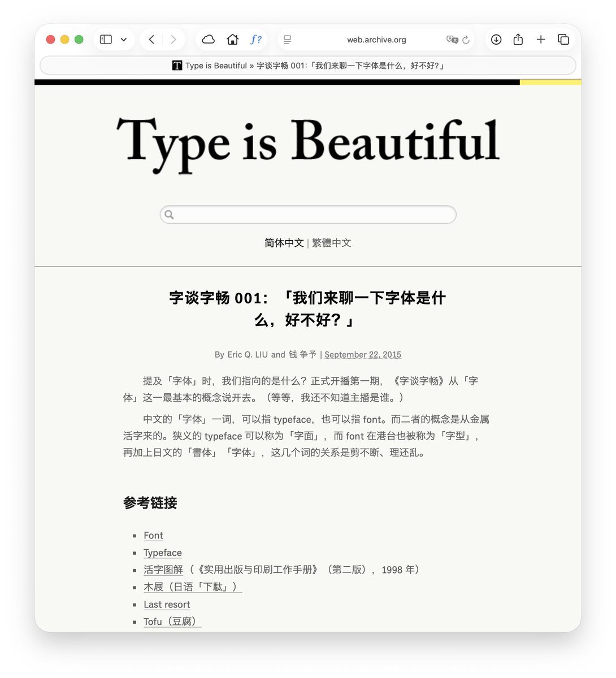Screen dimensions: 616x678
Task: Switch to 简体中文 language
Action: [284, 243]
